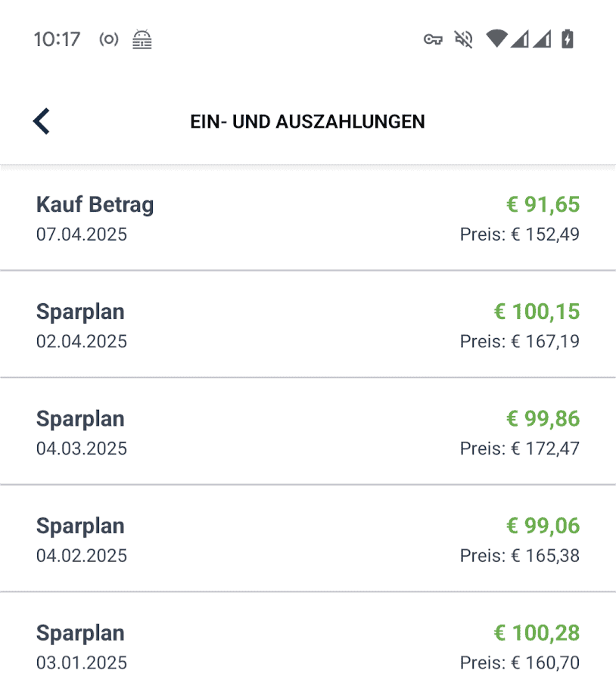Tap the € 99,06 amount

[543, 526]
